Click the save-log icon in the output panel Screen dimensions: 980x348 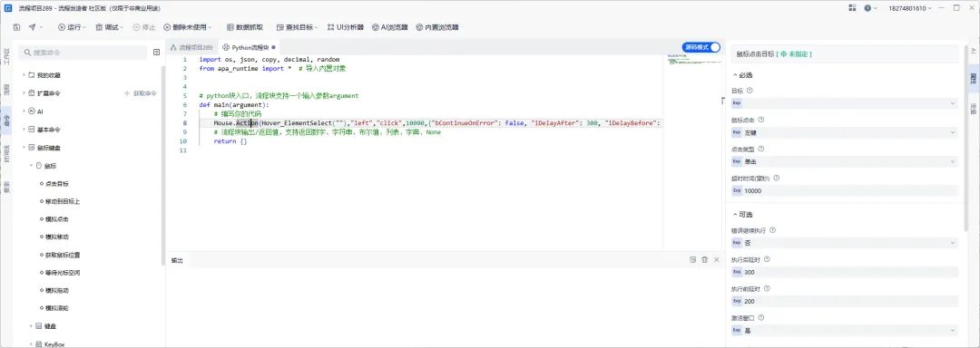(692, 259)
